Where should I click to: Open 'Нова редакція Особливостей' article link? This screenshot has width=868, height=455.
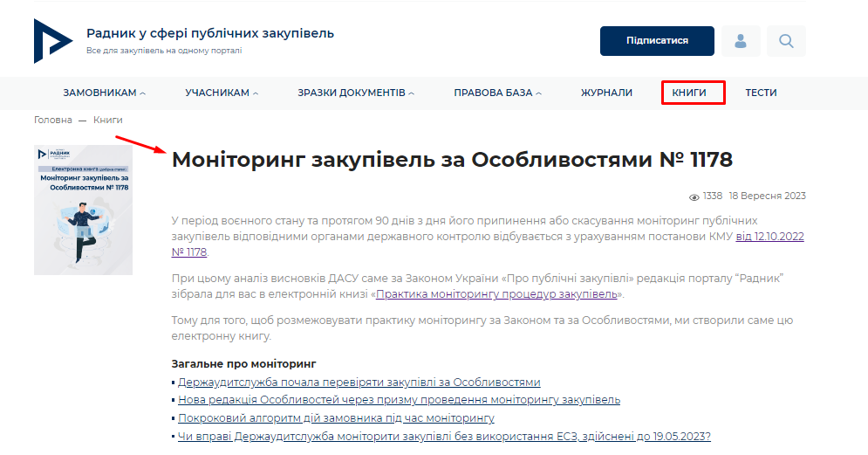tap(399, 400)
